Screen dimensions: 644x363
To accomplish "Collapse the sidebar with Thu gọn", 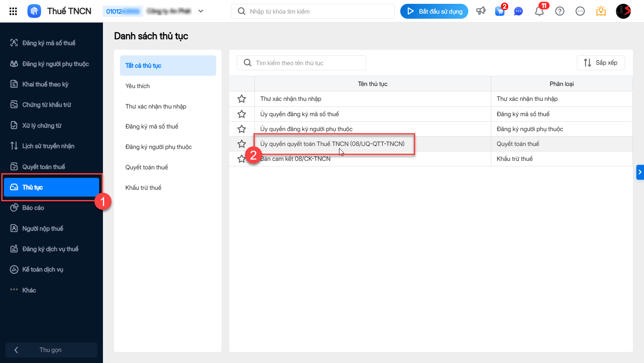I will click(x=51, y=350).
